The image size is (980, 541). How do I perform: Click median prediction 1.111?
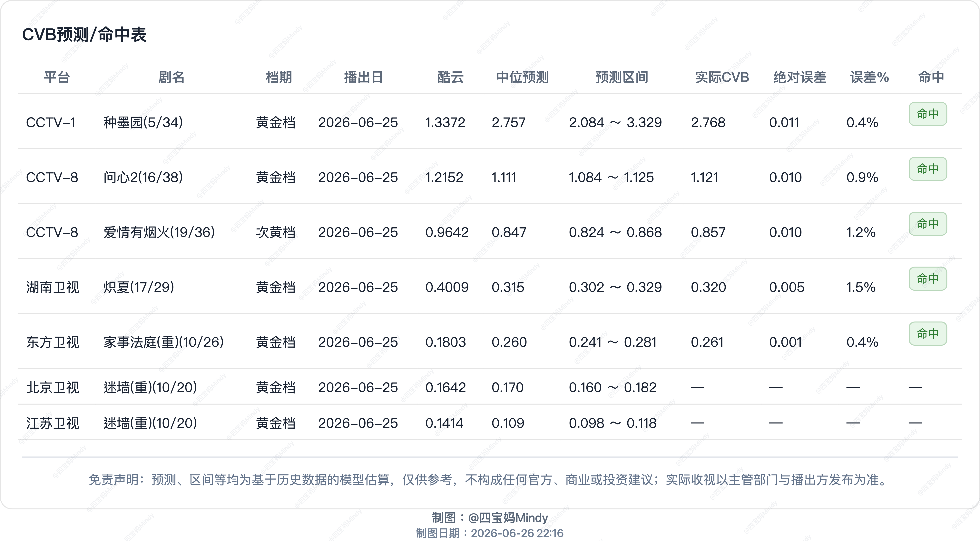pyautogui.click(x=504, y=177)
